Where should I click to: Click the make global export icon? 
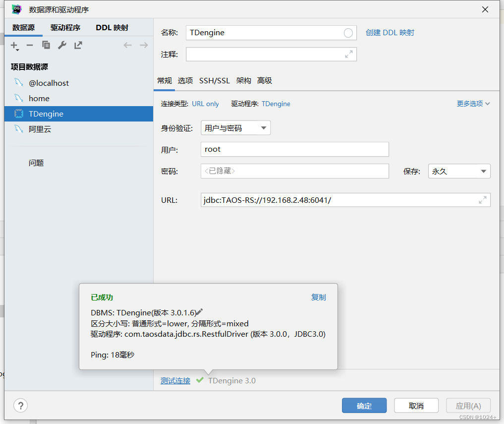(x=78, y=45)
